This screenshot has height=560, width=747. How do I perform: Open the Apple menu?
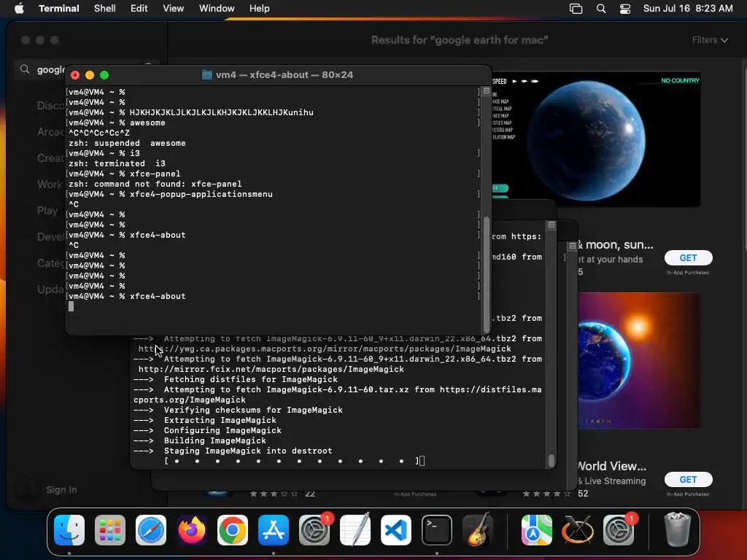19,9
